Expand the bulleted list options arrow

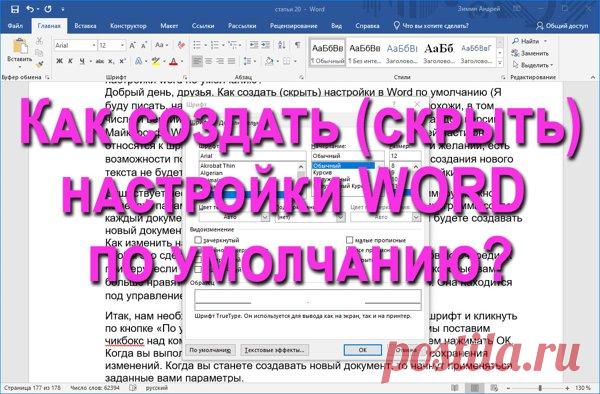(x=205, y=46)
